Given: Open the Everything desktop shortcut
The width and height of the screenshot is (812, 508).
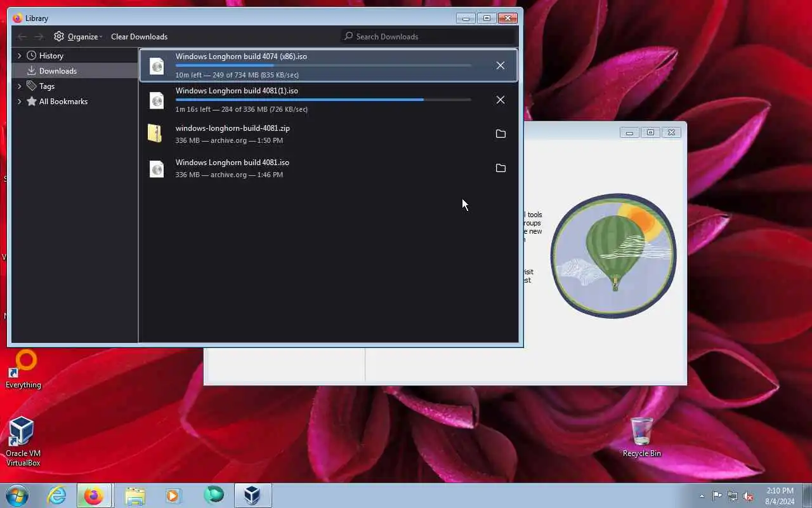Looking at the screenshot, I should coord(23,370).
